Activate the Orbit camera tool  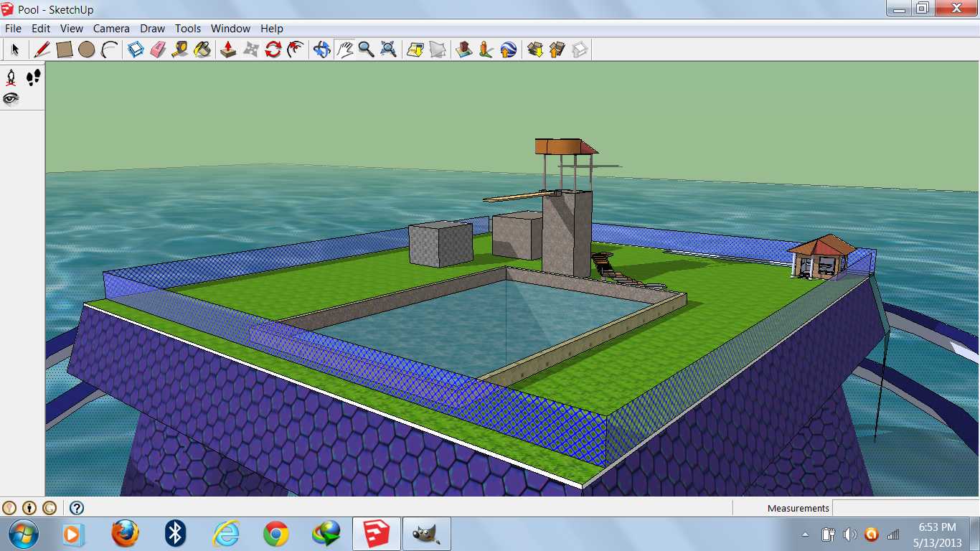click(321, 50)
